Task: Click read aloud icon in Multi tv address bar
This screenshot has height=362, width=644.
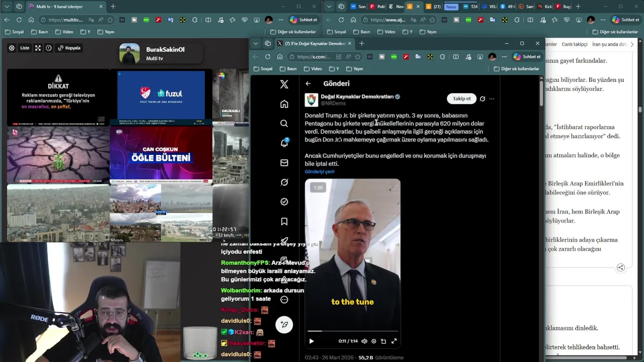Action: point(101,20)
